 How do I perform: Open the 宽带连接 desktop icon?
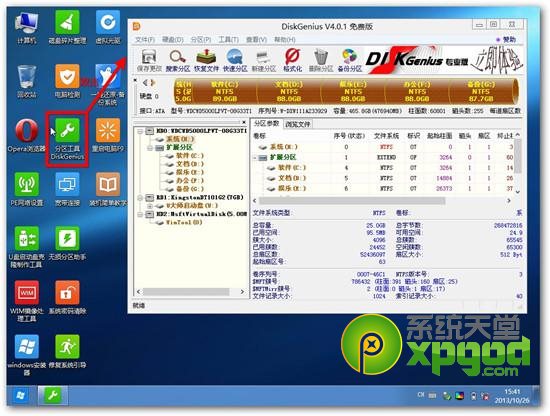(67, 189)
